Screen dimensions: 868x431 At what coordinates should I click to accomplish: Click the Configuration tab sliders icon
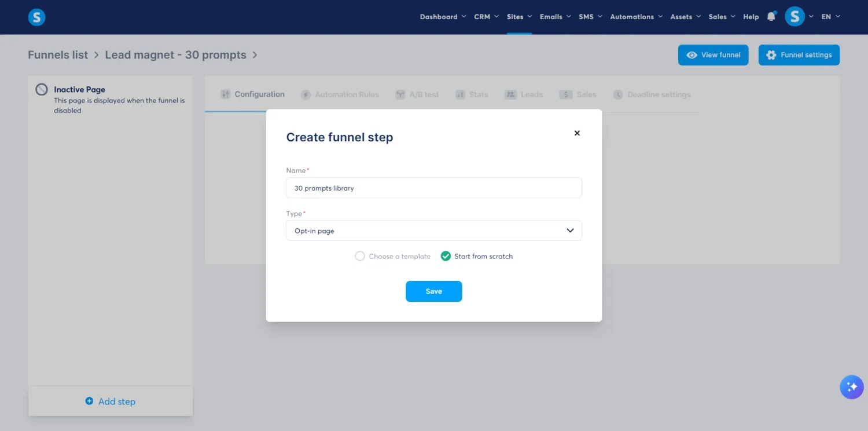pyautogui.click(x=225, y=94)
